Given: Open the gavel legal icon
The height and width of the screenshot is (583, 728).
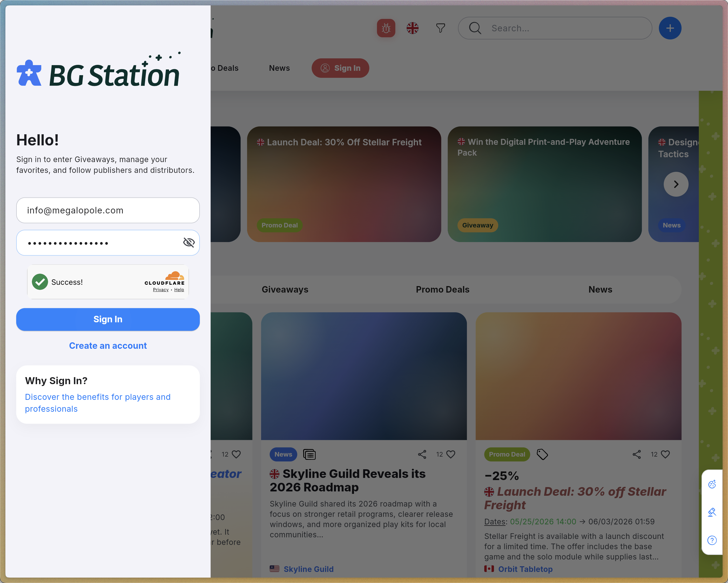Looking at the screenshot, I should point(712,512).
